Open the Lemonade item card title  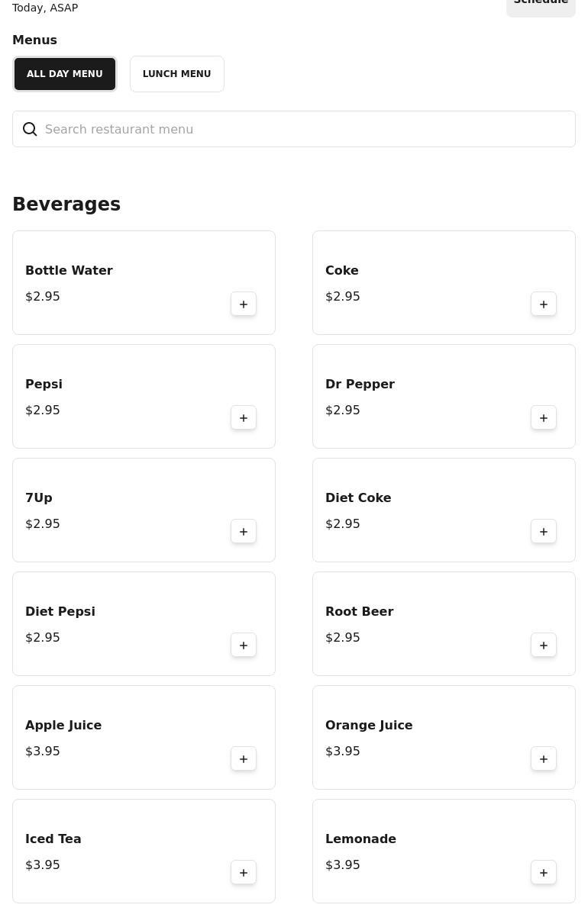pyautogui.click(x=360, y=839)
